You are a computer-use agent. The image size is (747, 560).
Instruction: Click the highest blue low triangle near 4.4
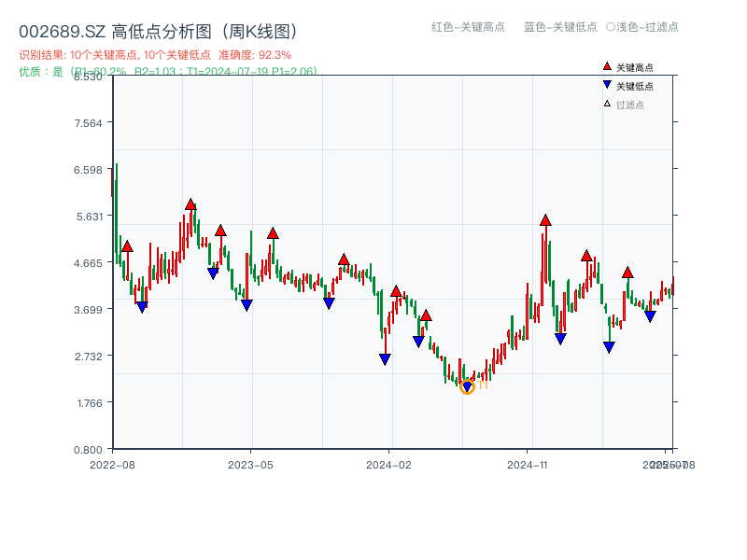213,273
